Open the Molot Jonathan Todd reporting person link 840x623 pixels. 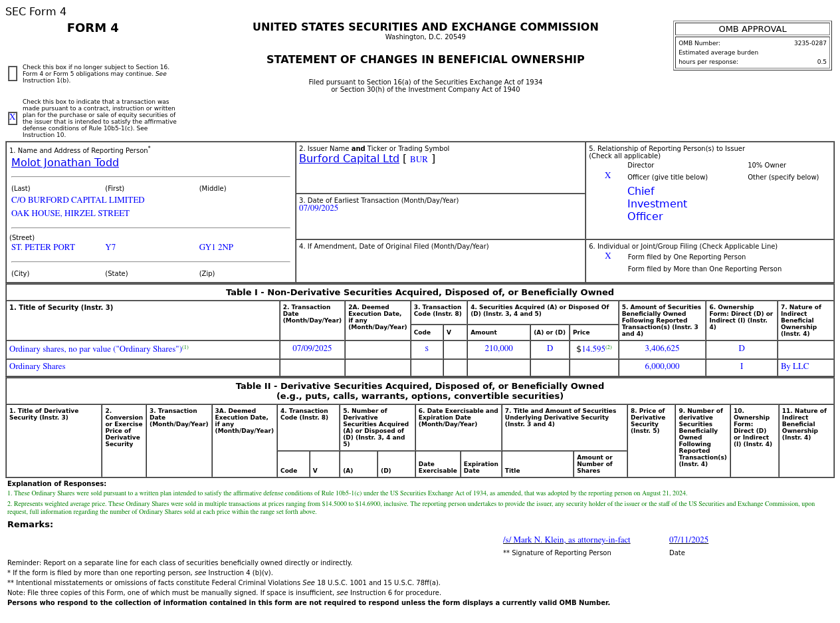65,163
